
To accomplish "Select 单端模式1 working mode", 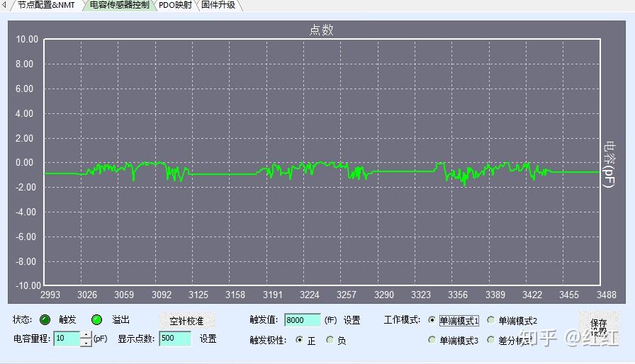I will [432, 320].
